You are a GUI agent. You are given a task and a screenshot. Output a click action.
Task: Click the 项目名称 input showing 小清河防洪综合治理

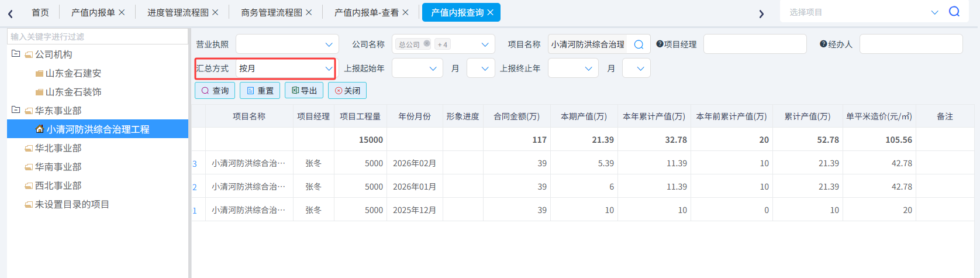588,44
